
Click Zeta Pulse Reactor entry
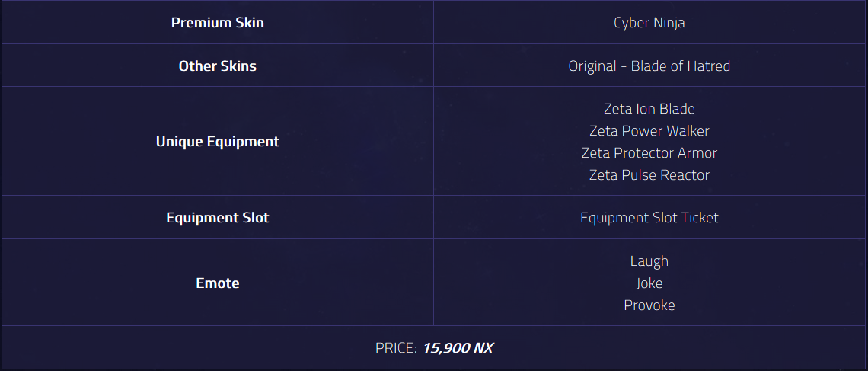click(x=649, y=175)
